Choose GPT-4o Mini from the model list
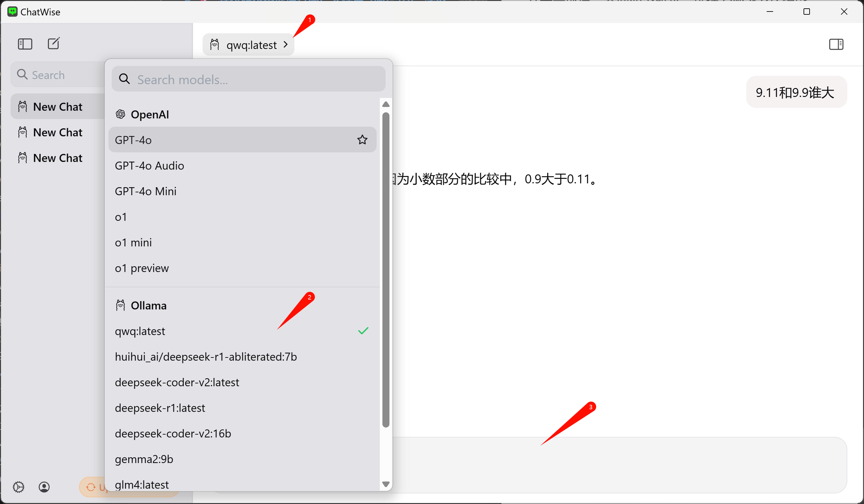 click(x=146, y=191)
